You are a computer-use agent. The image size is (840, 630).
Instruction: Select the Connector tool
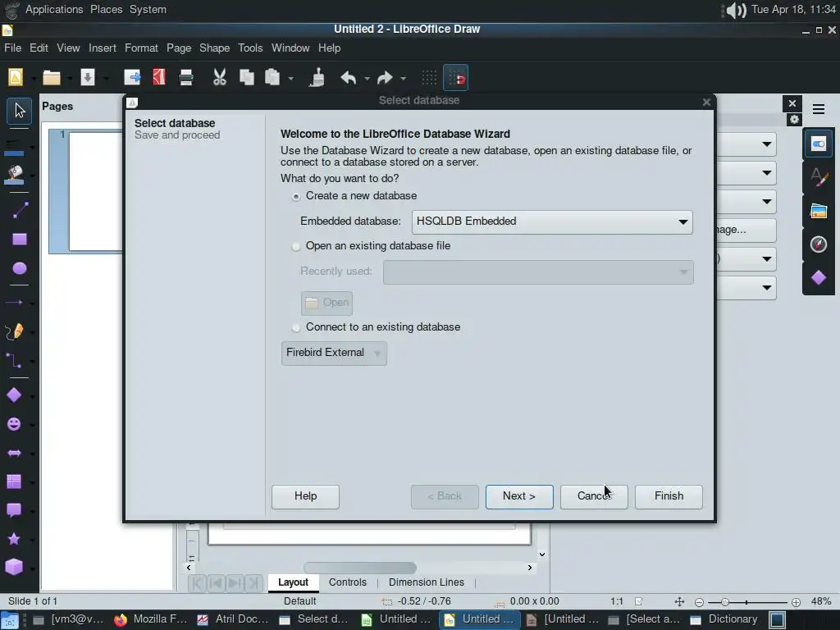tap(14, 361)
